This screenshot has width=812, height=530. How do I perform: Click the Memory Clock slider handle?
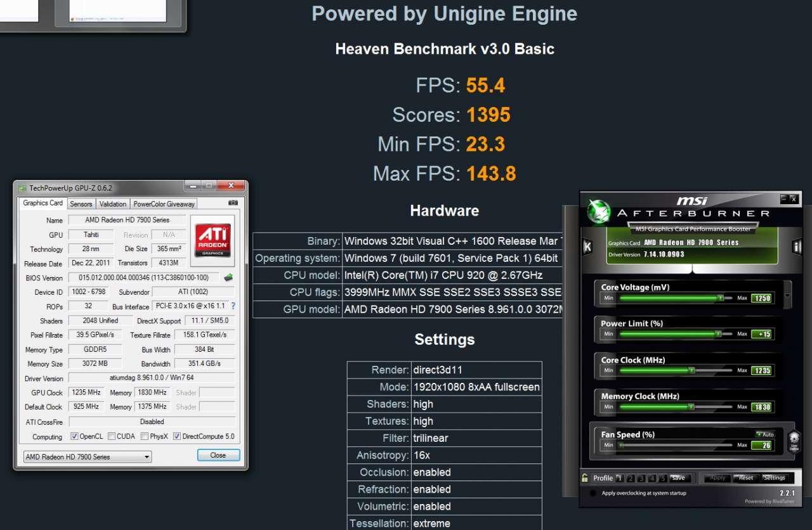coord(691,406)
